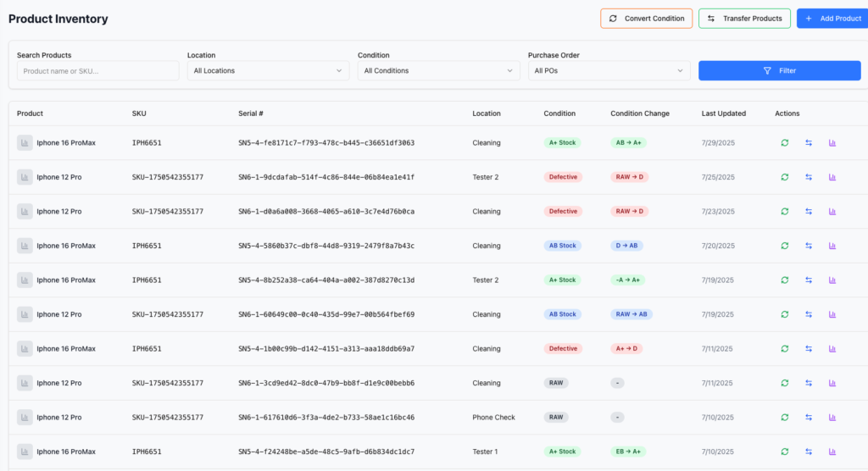Click convert icon for serial SN6-1-617610d6 row
Image resolution: width=868 pixels, height=471 pixels.
click(784, 418)
